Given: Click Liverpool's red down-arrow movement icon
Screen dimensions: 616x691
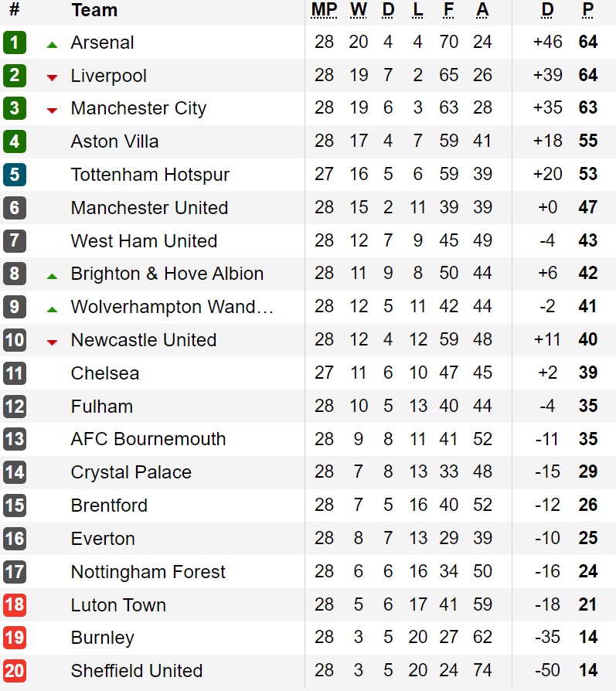Looking at the screenshot, I should [x=52, y=78].
